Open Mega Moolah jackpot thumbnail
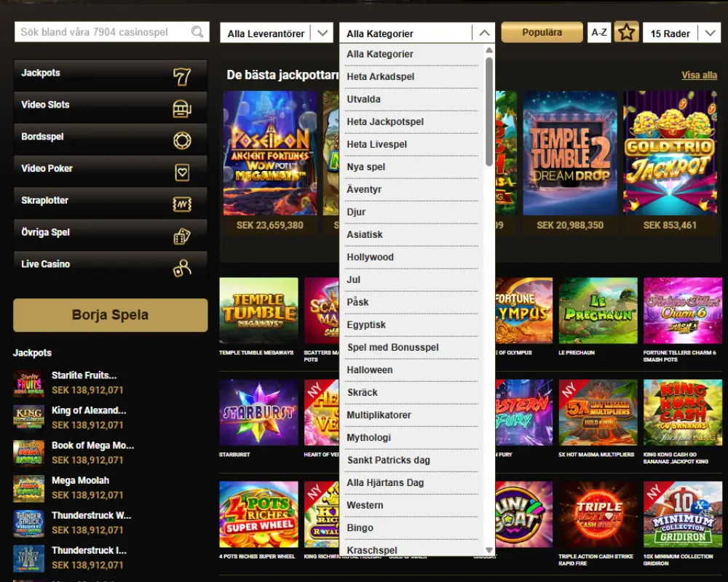Screen dimensions: 728x582 pyautogui.click(x=29, y=487)
